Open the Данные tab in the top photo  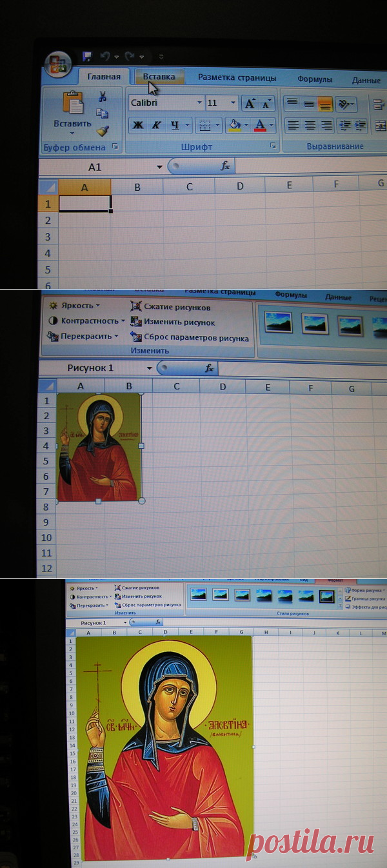point(366,81)
